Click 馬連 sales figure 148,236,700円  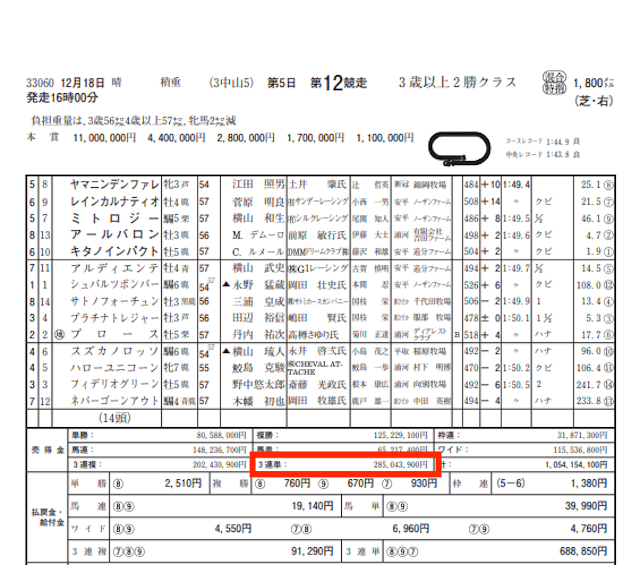coord(220,450)
